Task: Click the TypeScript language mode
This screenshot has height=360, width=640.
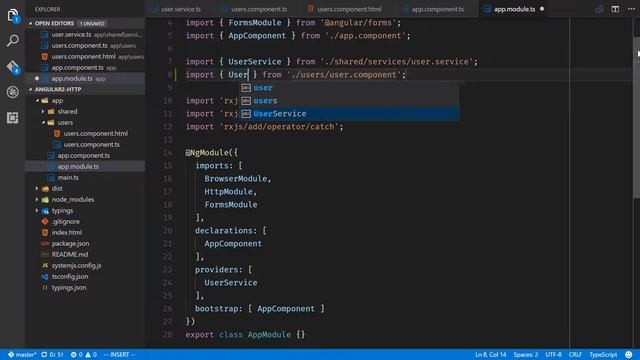Action: coord(603,354)
